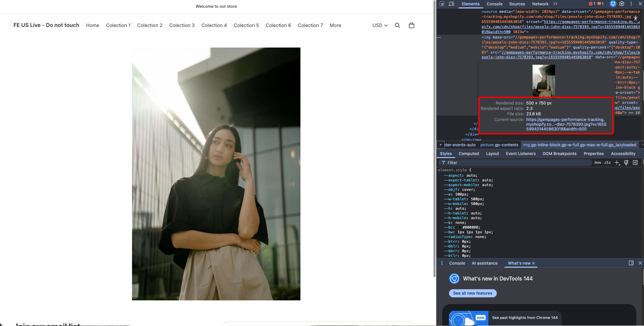
Task: Toggle the .cls element classes panel
Action: [x=607, y=162]
